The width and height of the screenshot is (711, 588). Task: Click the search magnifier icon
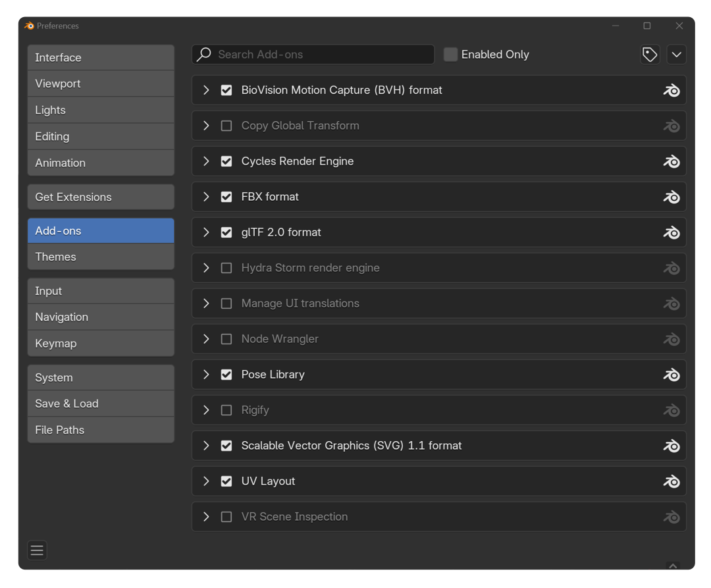tap(204, 55)
